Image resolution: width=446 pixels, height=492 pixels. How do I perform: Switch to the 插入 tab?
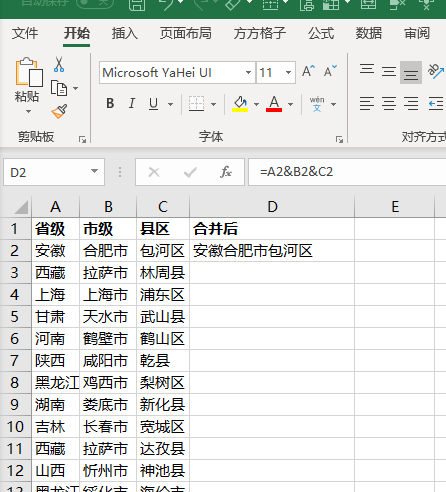coord(124,33)
